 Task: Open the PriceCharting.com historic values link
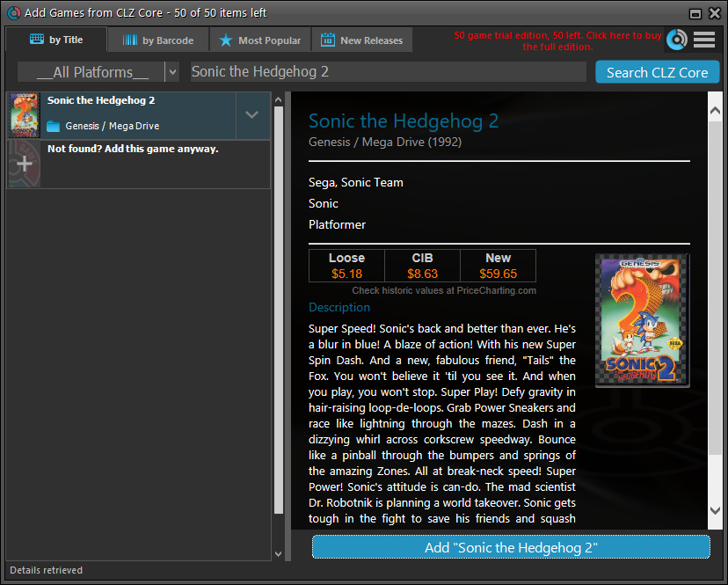444,290
